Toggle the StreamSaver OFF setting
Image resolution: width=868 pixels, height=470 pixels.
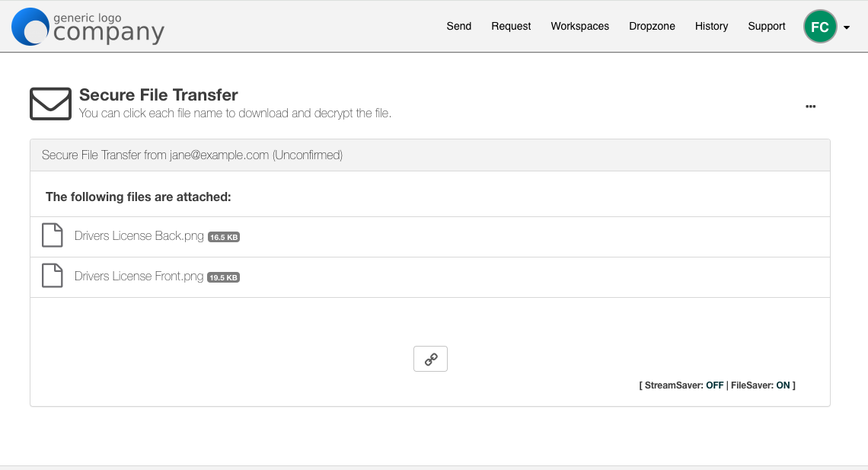[714, 385]
